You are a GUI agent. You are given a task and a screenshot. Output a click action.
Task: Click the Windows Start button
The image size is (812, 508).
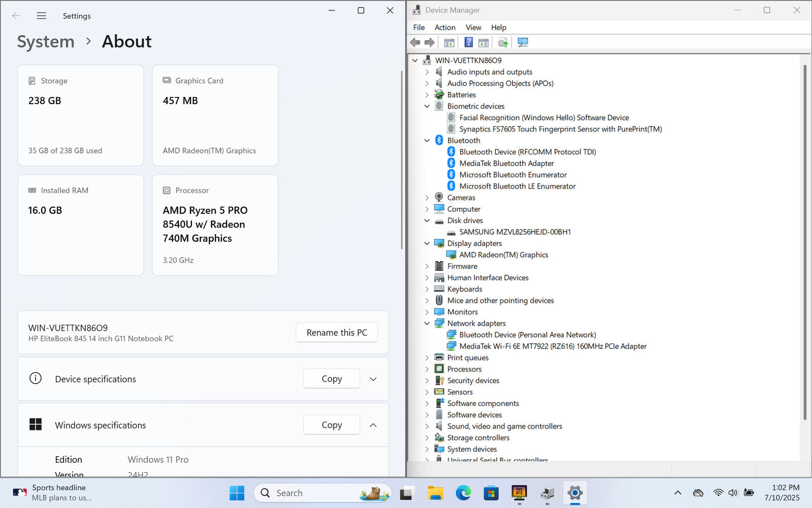pos(236,493)
